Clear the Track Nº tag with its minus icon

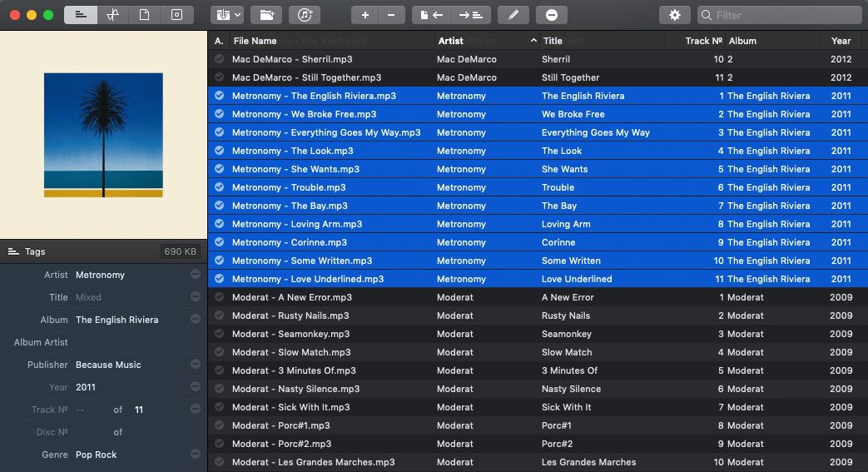click(196, 409)
